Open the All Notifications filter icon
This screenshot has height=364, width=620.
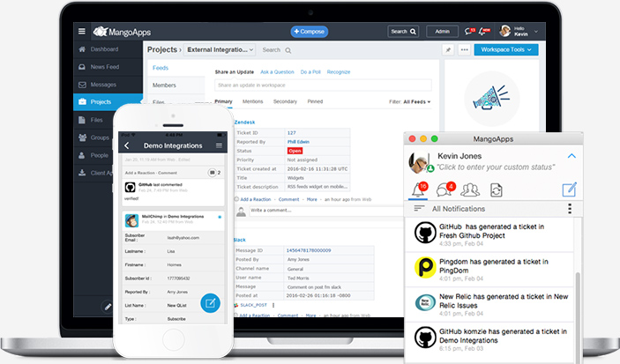click(x=419, y=209)
